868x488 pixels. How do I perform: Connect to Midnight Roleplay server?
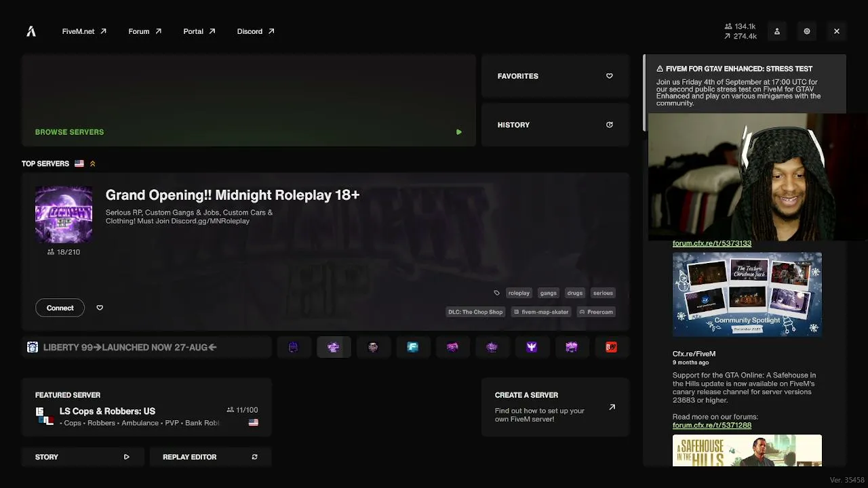(60, 308)
